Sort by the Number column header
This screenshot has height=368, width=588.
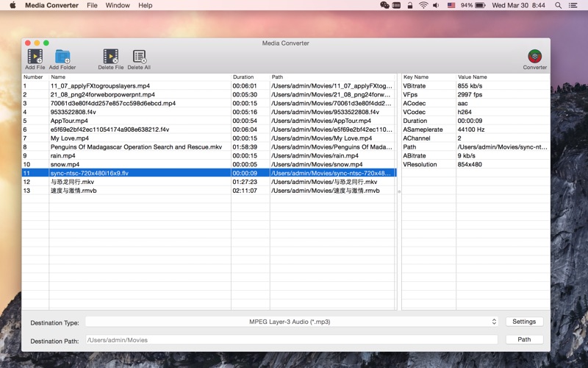coord(35,77)
